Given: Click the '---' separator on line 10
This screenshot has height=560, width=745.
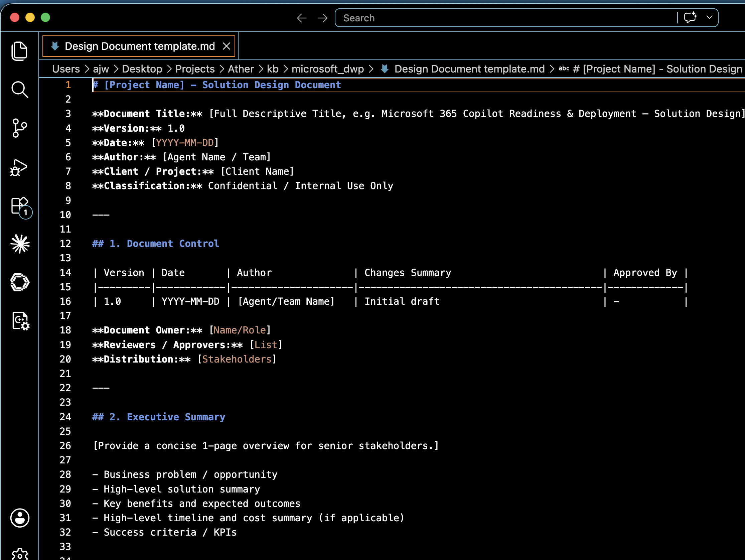Looking at the screenshot, I should [x=101, y=215].
